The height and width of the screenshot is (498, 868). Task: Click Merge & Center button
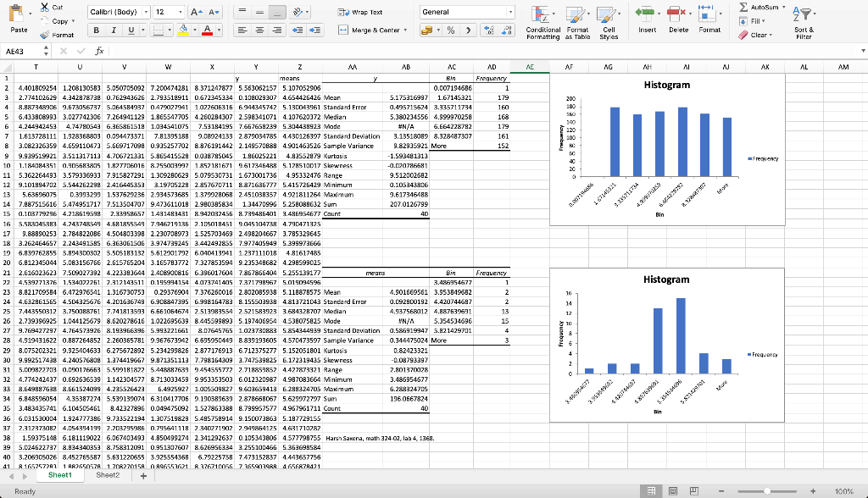click(x=373, y=30)
